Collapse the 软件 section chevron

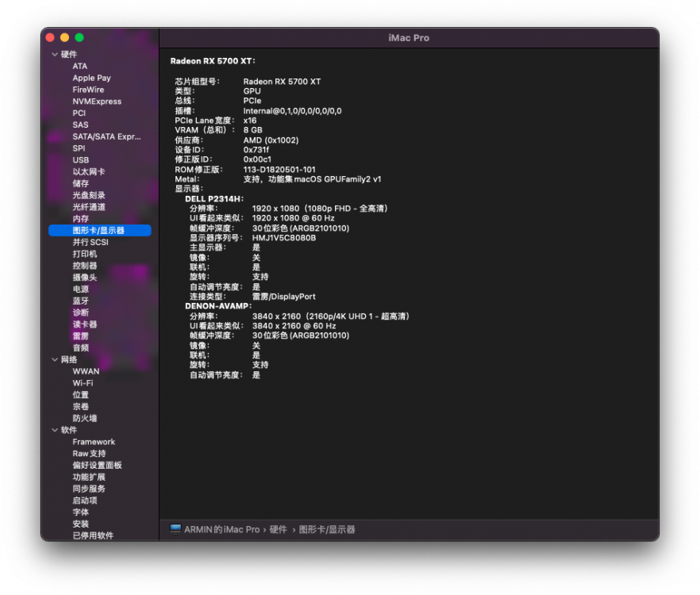[x=55, y=430]
